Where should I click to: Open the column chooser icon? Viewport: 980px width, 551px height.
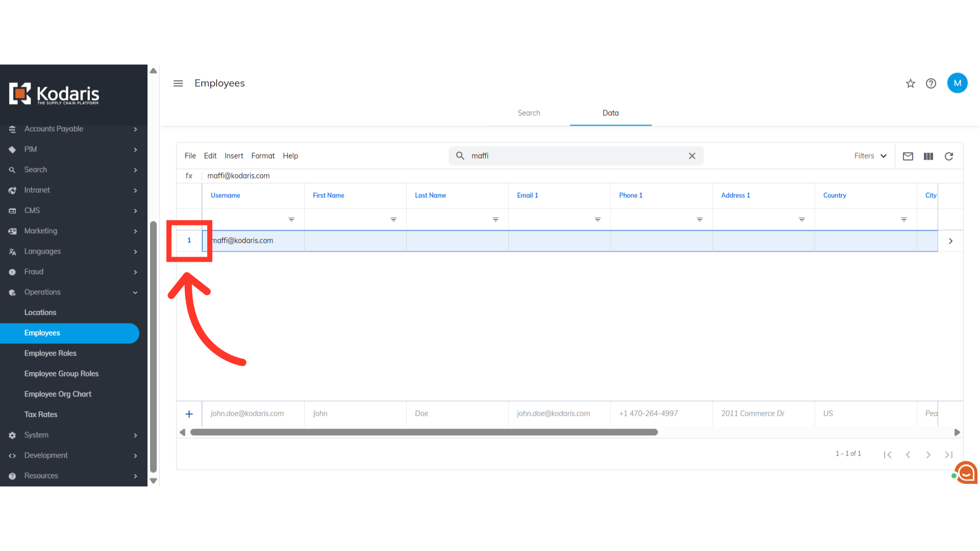(x=928, y=156)
